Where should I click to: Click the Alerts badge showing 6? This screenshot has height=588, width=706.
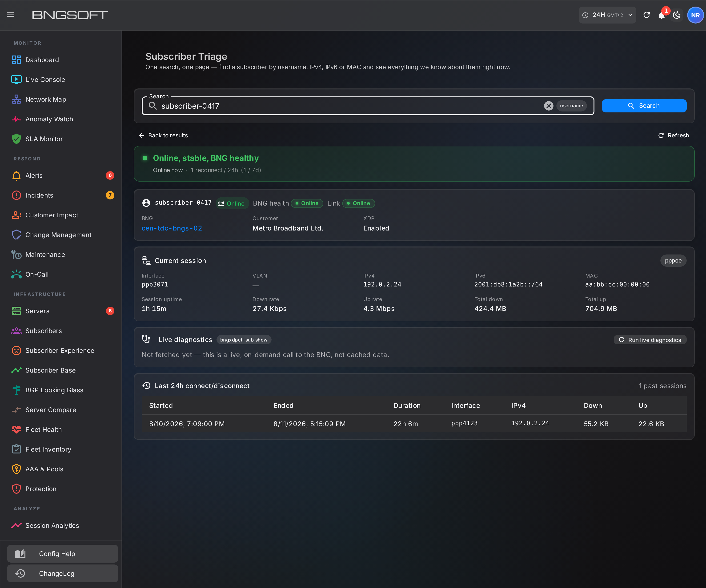110,175
